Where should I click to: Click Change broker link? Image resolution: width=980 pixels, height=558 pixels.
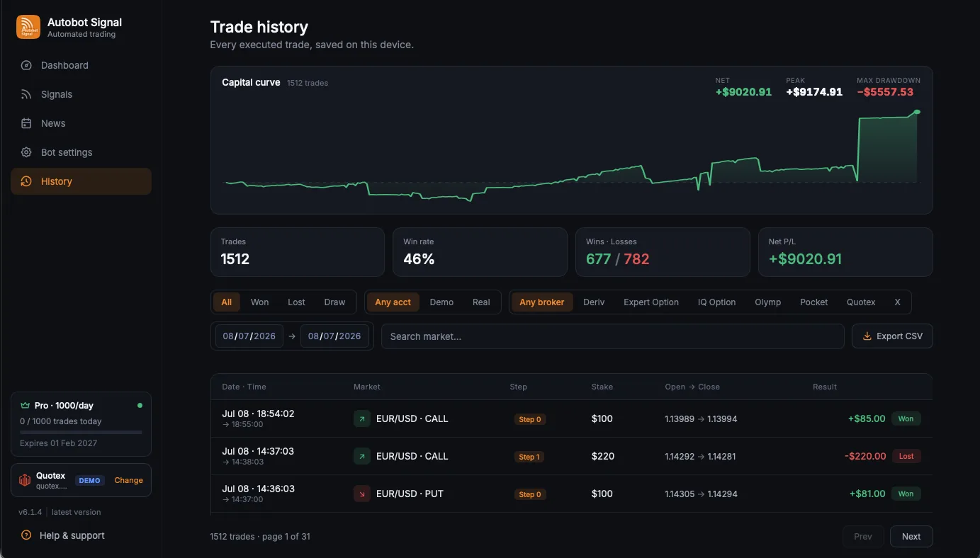pyautogui.click(x=128, y=480)
